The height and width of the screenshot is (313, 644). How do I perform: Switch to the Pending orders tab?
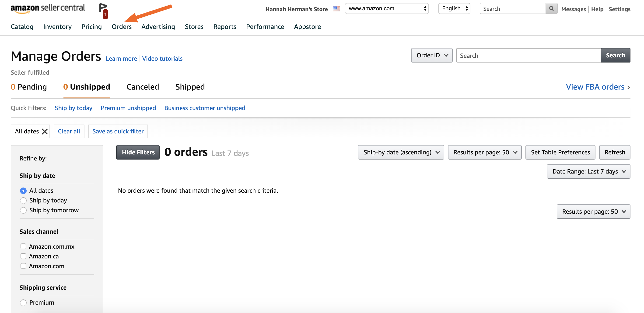point(29,87)
